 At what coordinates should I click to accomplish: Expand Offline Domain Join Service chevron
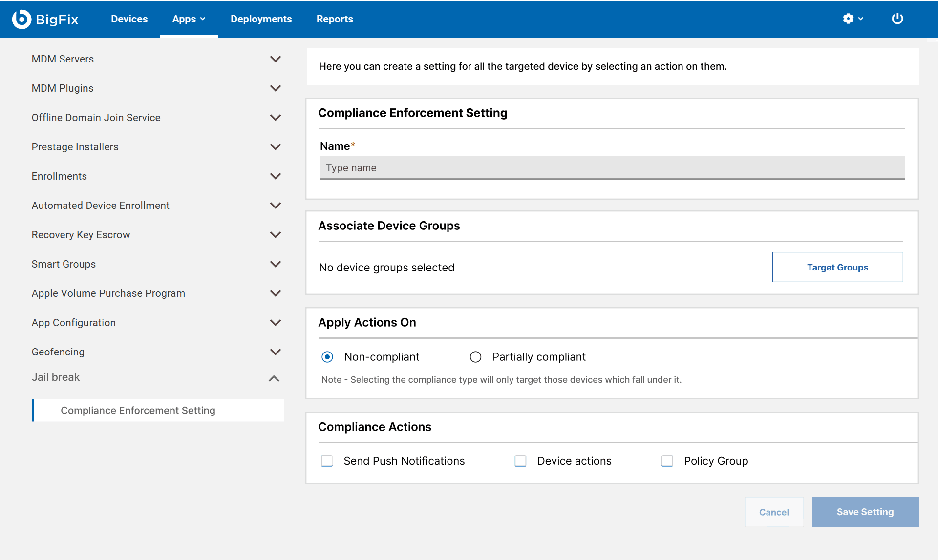(x=276, y=118)
